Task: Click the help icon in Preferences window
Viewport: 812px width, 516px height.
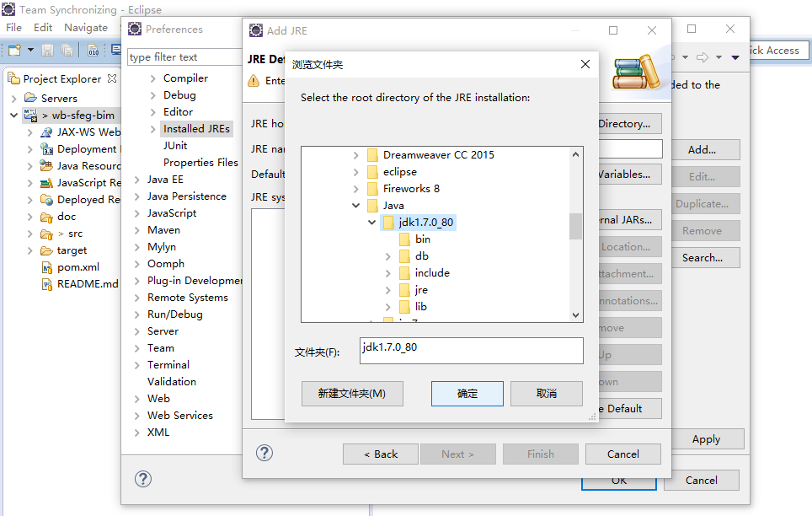Action: pyautogui.click(x=143, y=479)
